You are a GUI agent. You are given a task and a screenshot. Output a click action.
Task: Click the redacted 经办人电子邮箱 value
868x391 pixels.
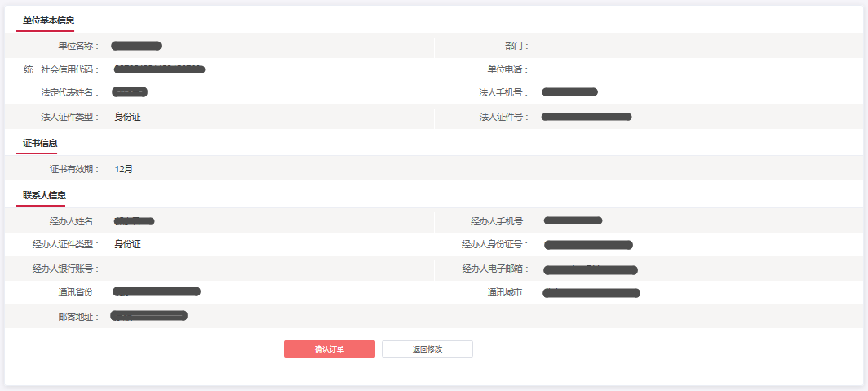coord(590,269)
